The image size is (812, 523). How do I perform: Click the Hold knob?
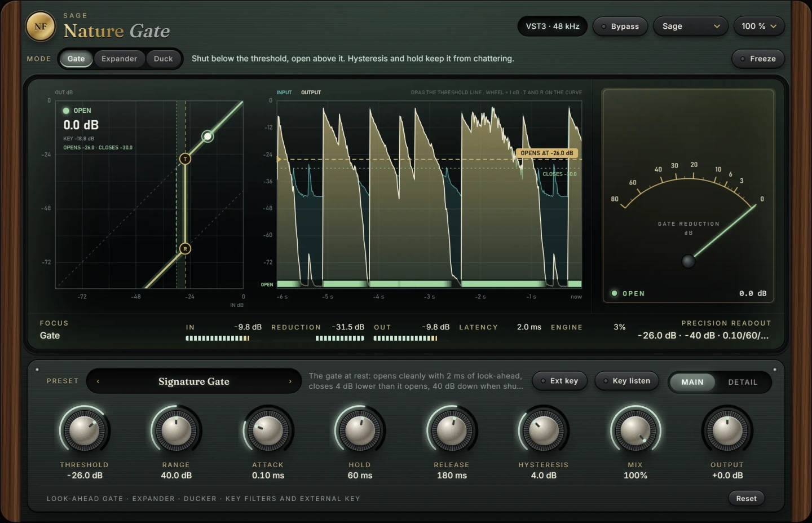click(360, 431)
